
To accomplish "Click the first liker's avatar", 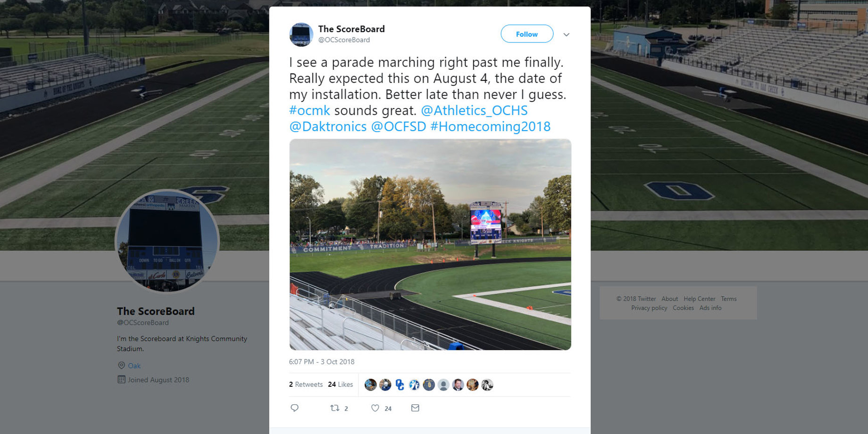I will pos(371,385).
